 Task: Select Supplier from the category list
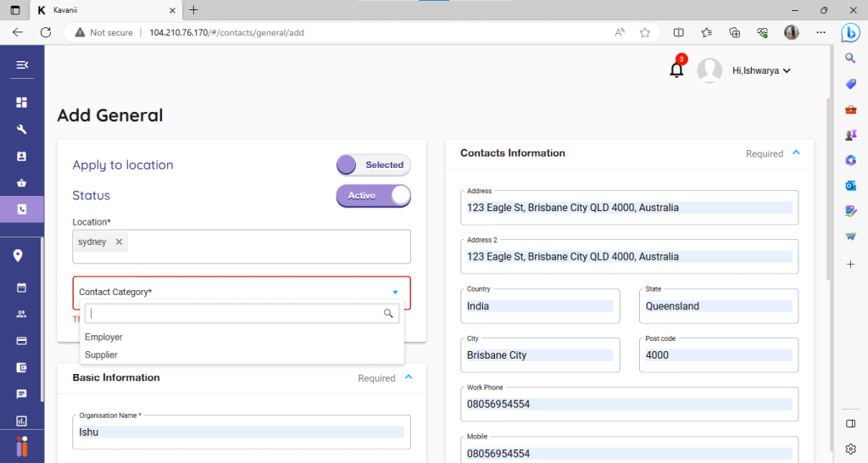coord(102,355)
